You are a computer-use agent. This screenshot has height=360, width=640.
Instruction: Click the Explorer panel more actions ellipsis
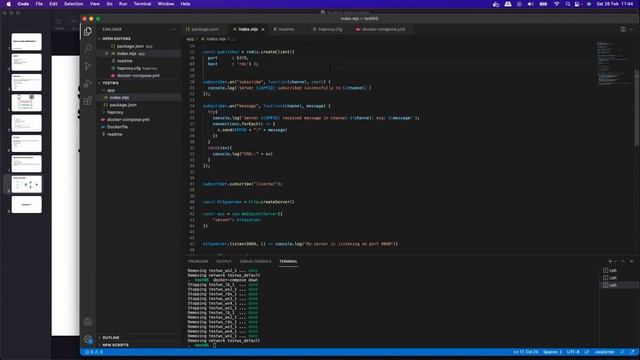pyautogui.click(x=173, y=29)
